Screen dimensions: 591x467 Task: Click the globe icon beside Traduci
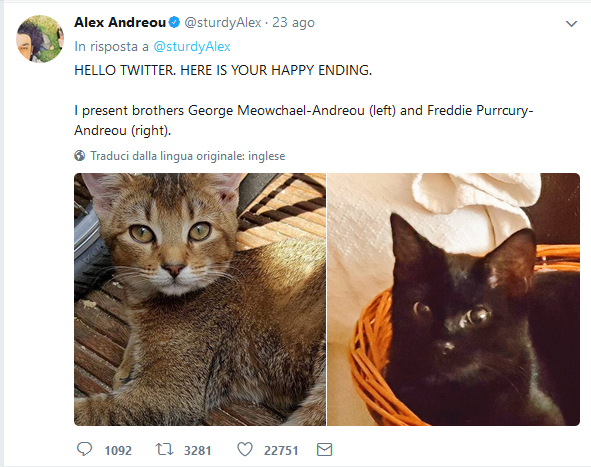(80, 155)
